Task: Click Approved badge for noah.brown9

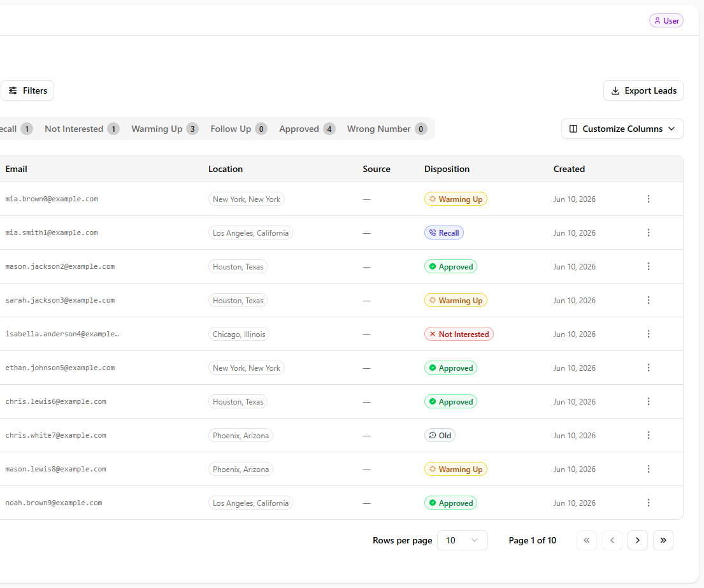Action: 451,503
